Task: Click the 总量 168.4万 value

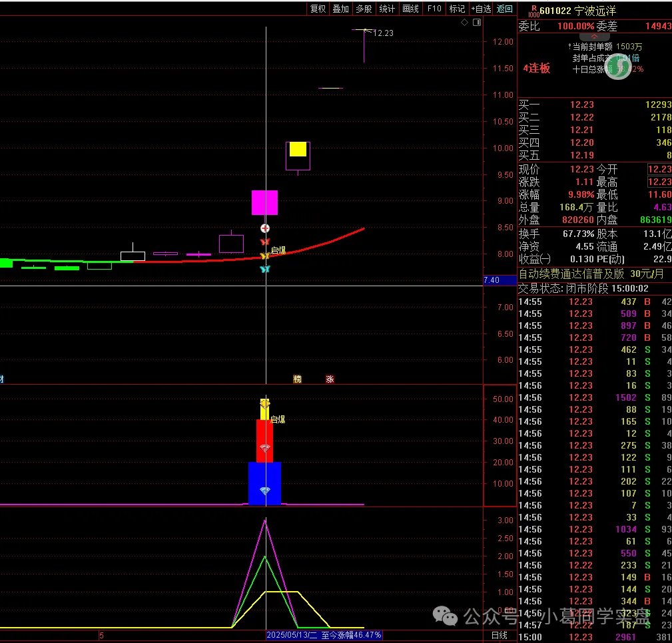Action: pos(577,207)
